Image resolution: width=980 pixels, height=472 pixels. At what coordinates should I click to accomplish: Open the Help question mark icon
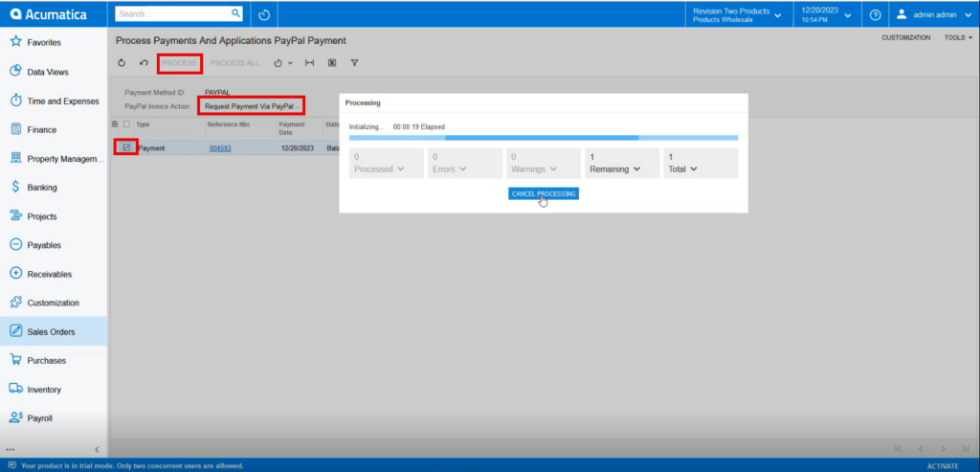[x=875, y=14]
